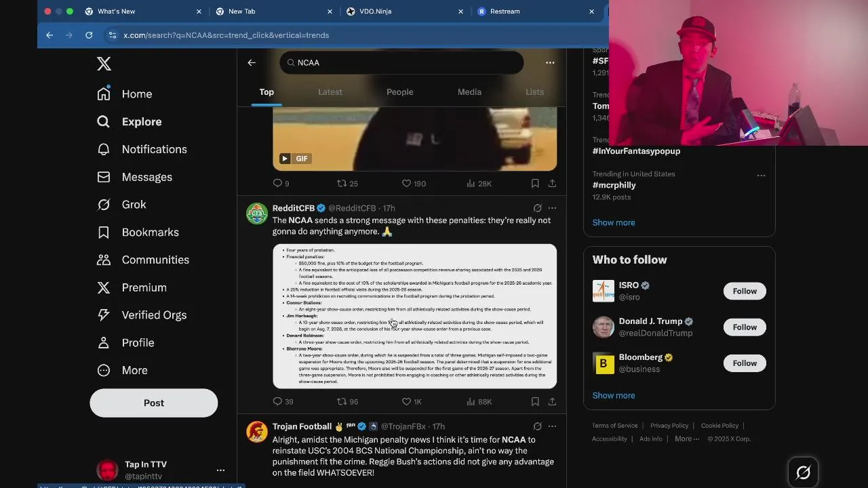The height and width of the screenshot is (488, 868).
Task: Open the #mcrphilly trend
Action: click(x=614, y=185)
